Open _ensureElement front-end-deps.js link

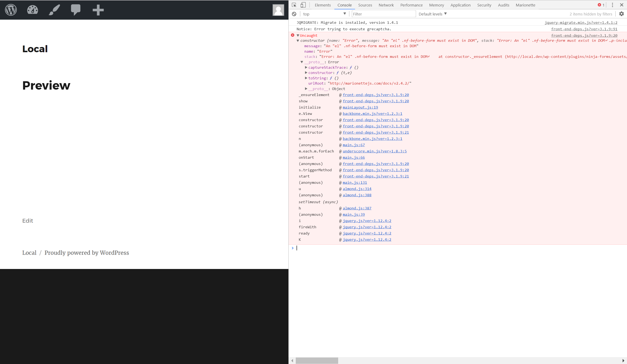click(x=376, y=95)
